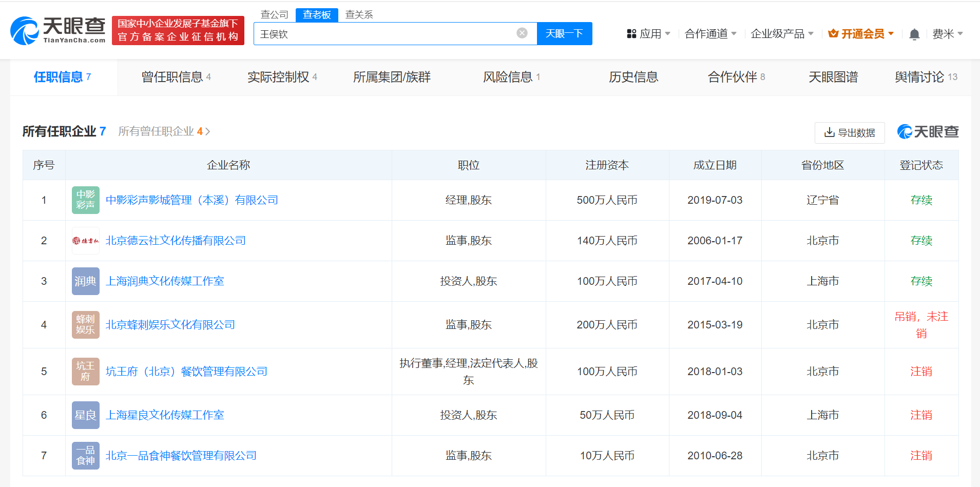Viewport: 980px width, 487px height.
Task: Click the 中影彩声 company logo thumbnail
Action: [x=85, y=200]
